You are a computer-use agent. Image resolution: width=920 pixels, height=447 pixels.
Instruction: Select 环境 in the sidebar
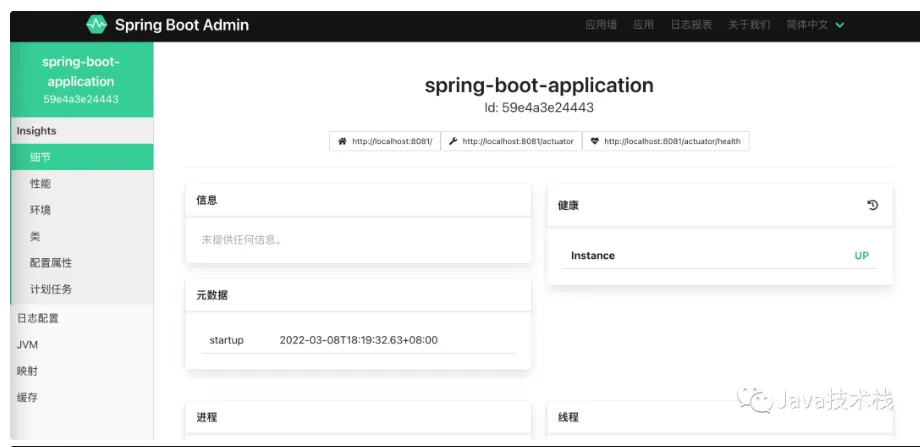82,210
